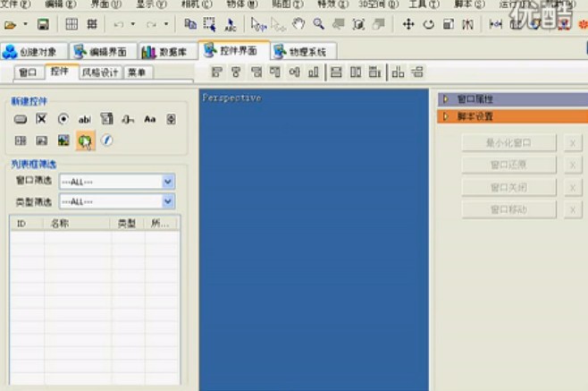Activate the hand pan tool
588x391 pixels.
coord(298,24)
